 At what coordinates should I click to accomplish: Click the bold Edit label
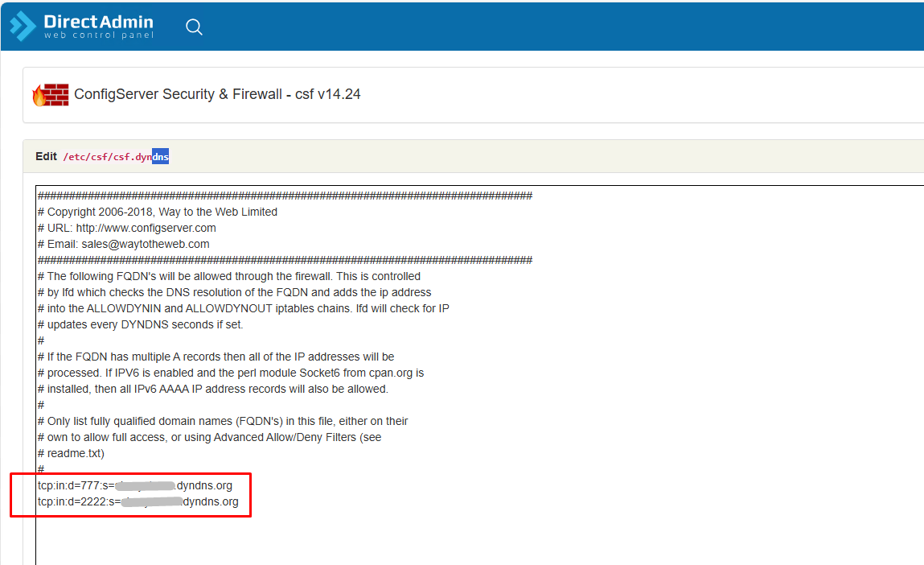46,156
